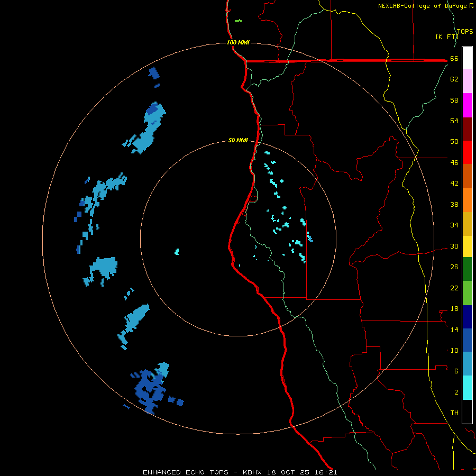Click the "66" scale value

454,58
